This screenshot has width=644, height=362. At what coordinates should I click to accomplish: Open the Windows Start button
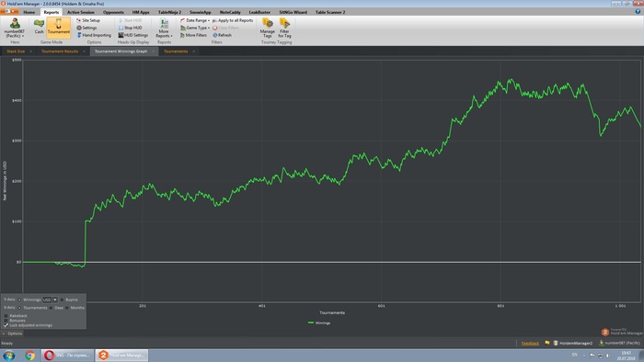[9, 355]
